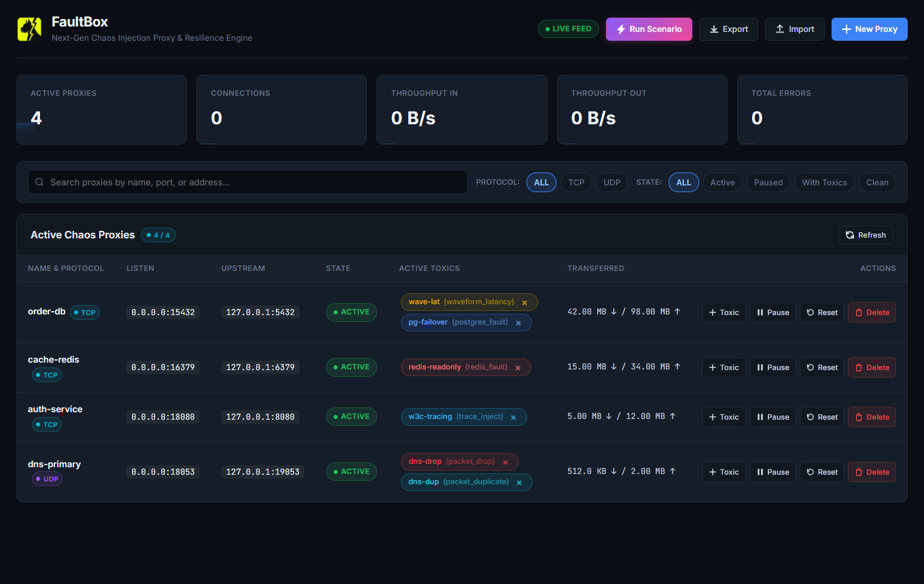The width and height of the screenshot is (924, 584).
Task: Focus the search proxies input field
Action: coord(248,182)
